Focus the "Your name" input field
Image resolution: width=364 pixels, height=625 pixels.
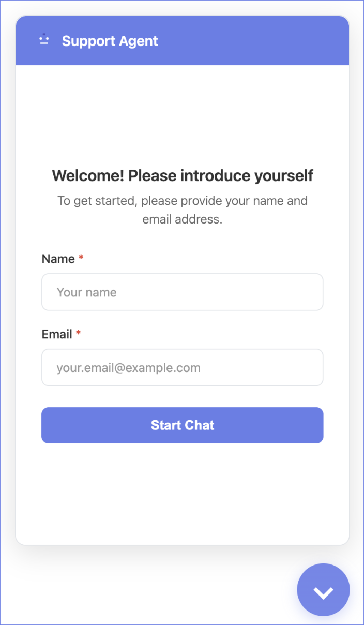click(182, 292)
